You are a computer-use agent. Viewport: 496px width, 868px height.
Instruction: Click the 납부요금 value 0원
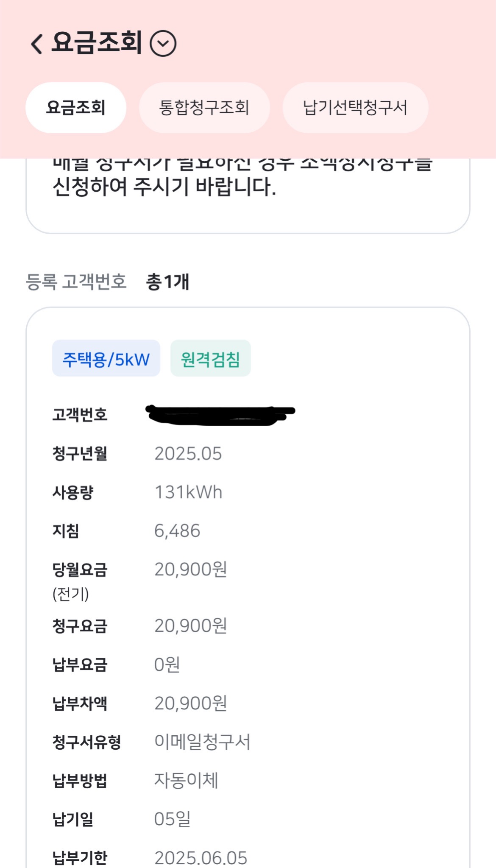click(167, 664)
